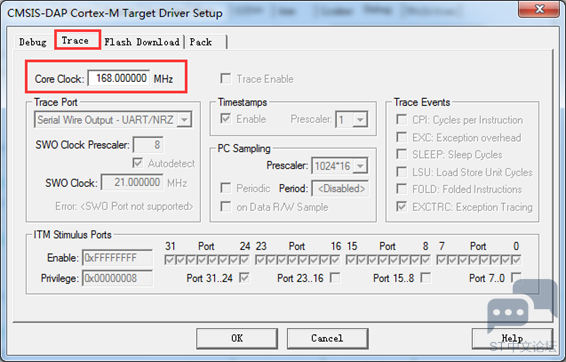Click the Core Clock input field

pos(119,78)
